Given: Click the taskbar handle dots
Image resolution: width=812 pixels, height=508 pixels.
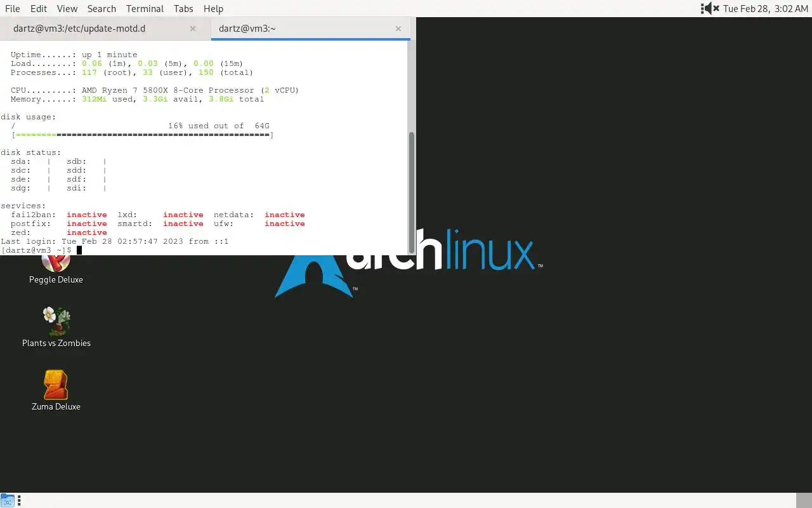Looking at the screenshot, I should [x=19, y=500].
